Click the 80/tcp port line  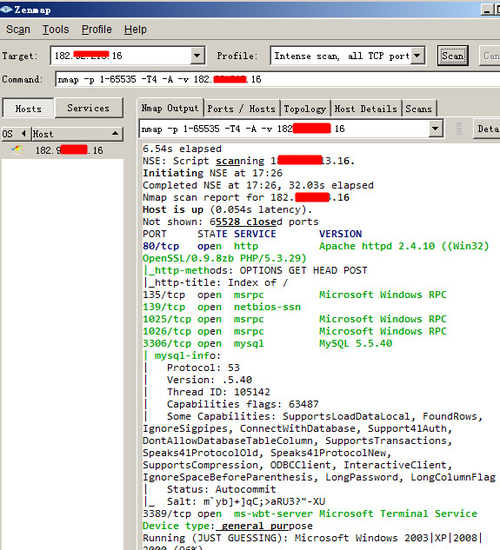pyautogui.click(x=316, y=246)
